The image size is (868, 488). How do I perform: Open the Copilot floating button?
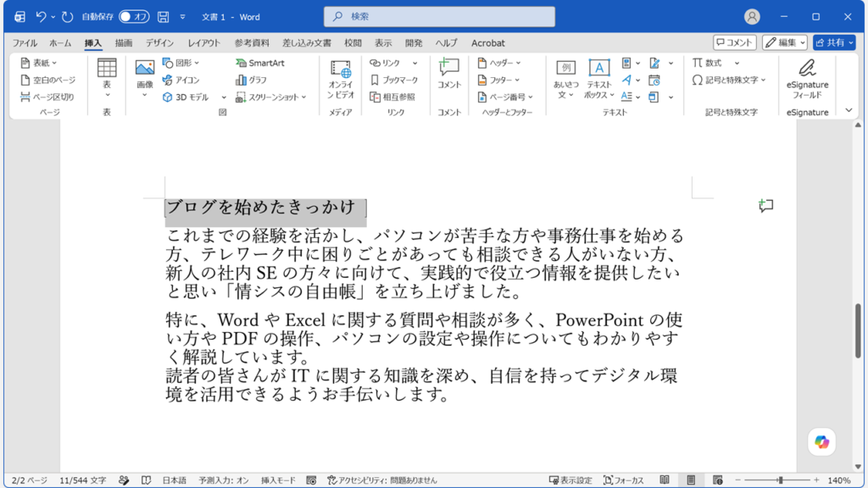point(821,441)
